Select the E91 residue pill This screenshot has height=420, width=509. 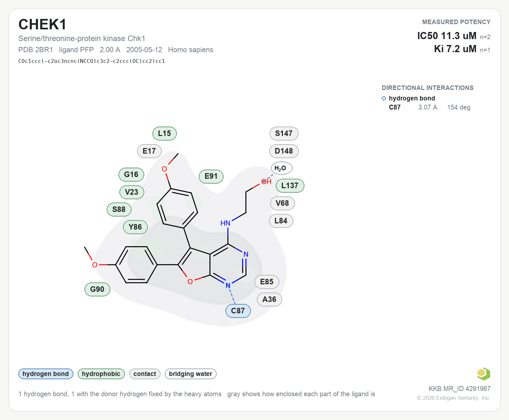click(x=211, y=176)
